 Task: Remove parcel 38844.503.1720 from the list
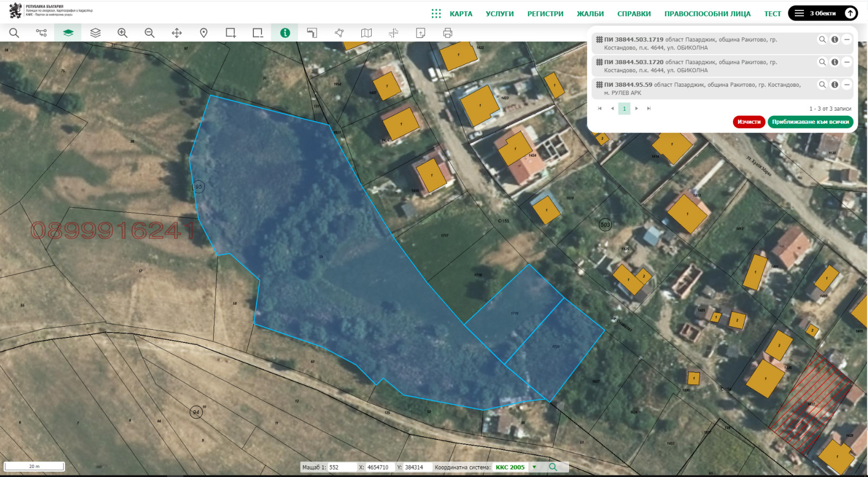coord(847,62)
